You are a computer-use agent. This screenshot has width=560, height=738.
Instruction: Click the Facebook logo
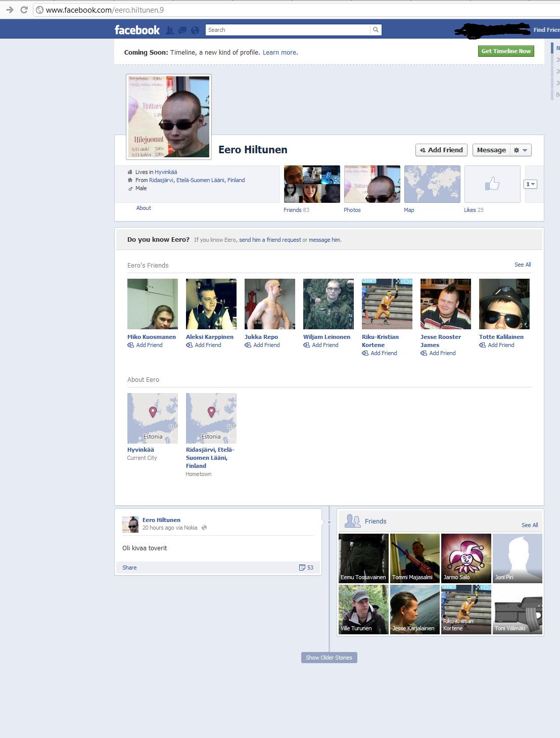coord(137,30)
